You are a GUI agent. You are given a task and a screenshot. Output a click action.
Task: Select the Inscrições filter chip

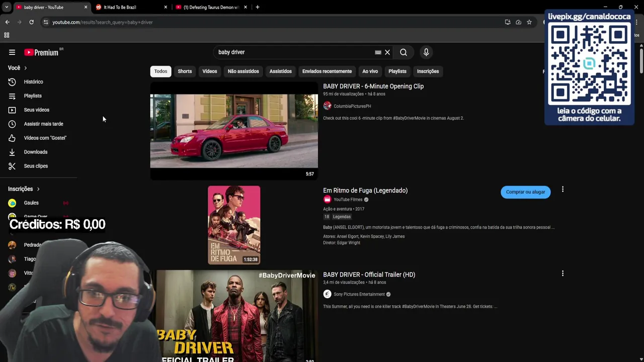coord(428,71)
